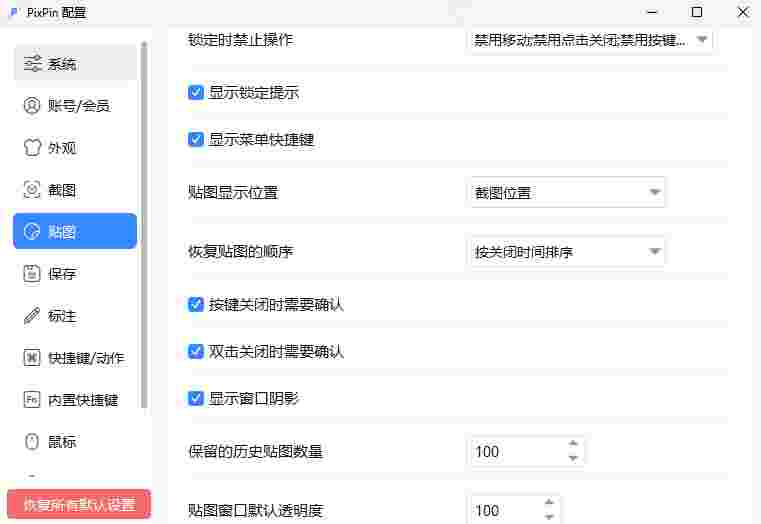Uncheck 显示锁定提示 checkbox

coord(196,93)
